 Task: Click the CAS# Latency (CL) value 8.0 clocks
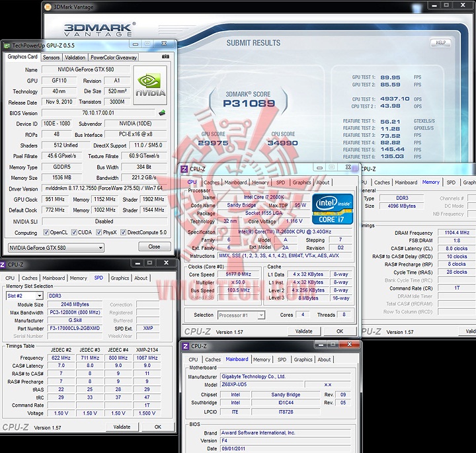457,249
